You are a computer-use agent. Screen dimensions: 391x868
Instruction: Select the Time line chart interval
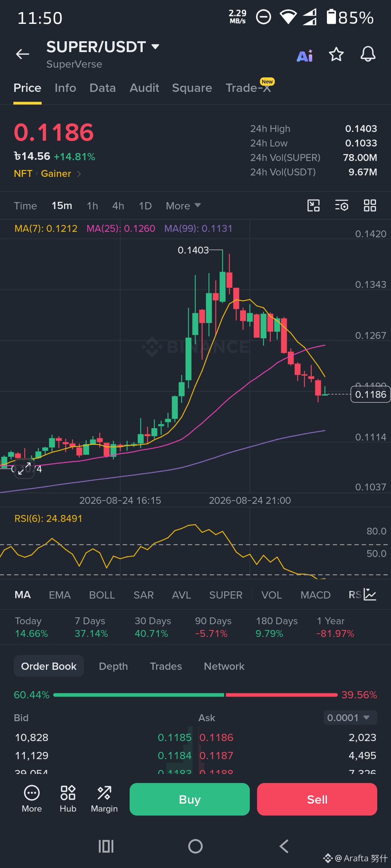pos(26,206)
